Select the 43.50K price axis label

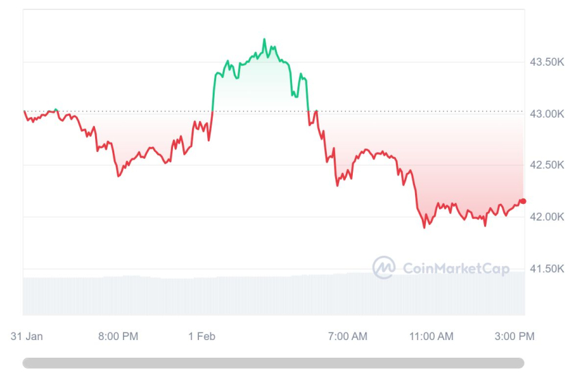pyautogui.click(x=547, y=62)
